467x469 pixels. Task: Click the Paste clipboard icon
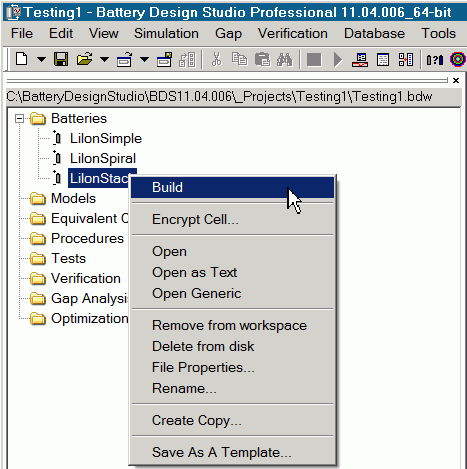click(262, 59)
